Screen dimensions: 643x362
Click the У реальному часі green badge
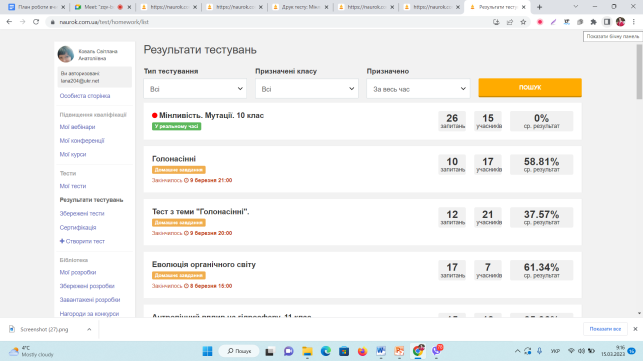[176, 126]
